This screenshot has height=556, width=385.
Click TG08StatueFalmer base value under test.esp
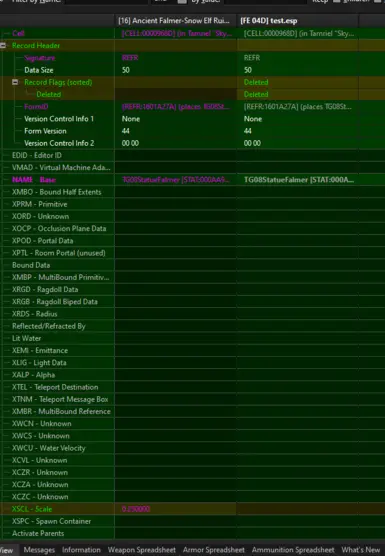(x=297, y=180)
